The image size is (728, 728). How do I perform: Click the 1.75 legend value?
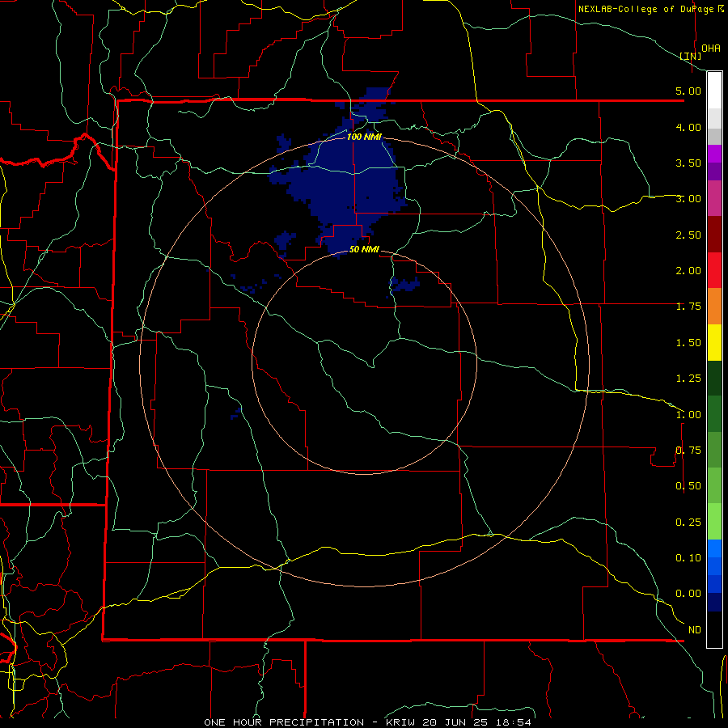point(688,307)
